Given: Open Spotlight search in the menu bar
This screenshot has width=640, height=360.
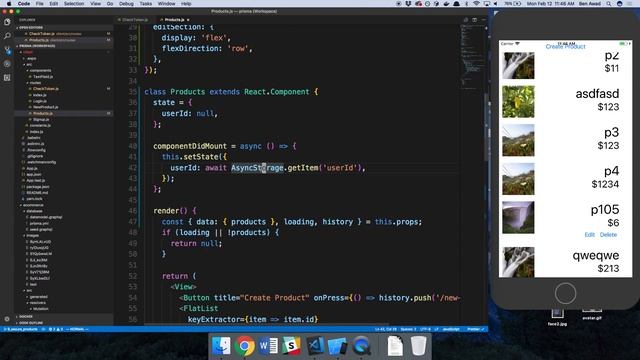Looking at the screenshot, I should [609, 4].
